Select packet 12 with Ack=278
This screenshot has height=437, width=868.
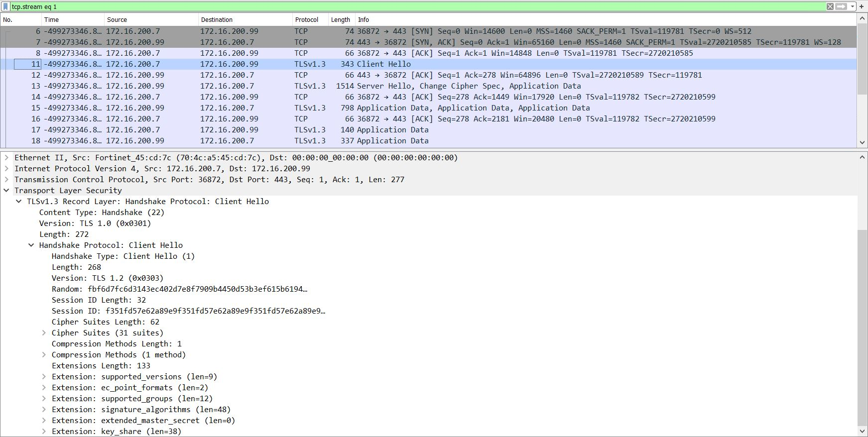(428, 75)
